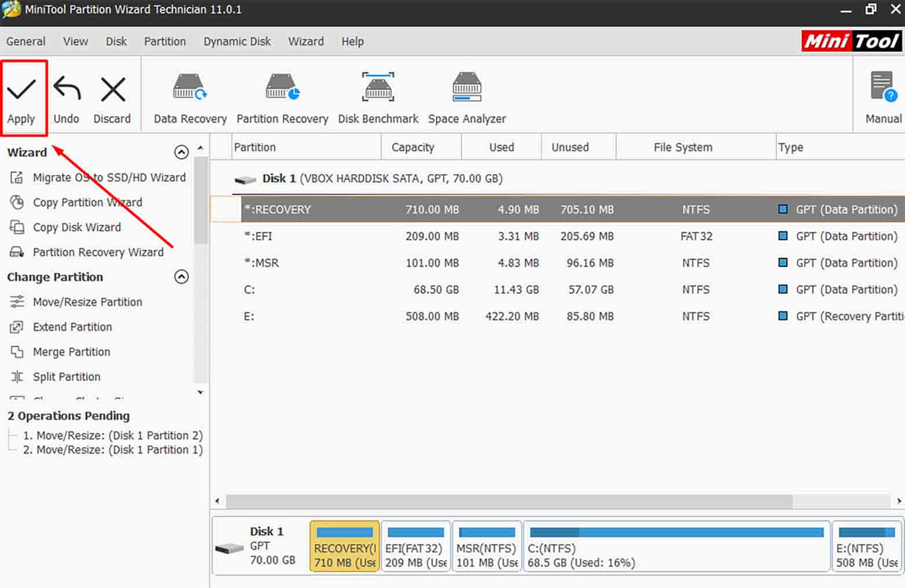The width and height of the screenshot is (905, 588).
Task: Select C:(NTFS) block in disk map
Action: point(676,547)
